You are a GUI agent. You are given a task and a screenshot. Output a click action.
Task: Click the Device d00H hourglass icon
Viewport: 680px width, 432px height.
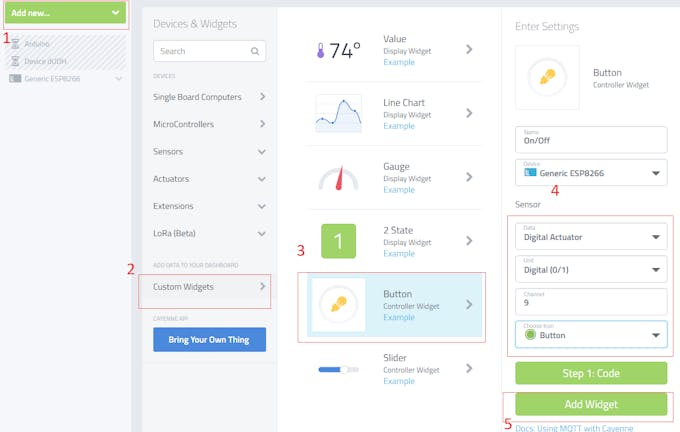coord(15,61)
